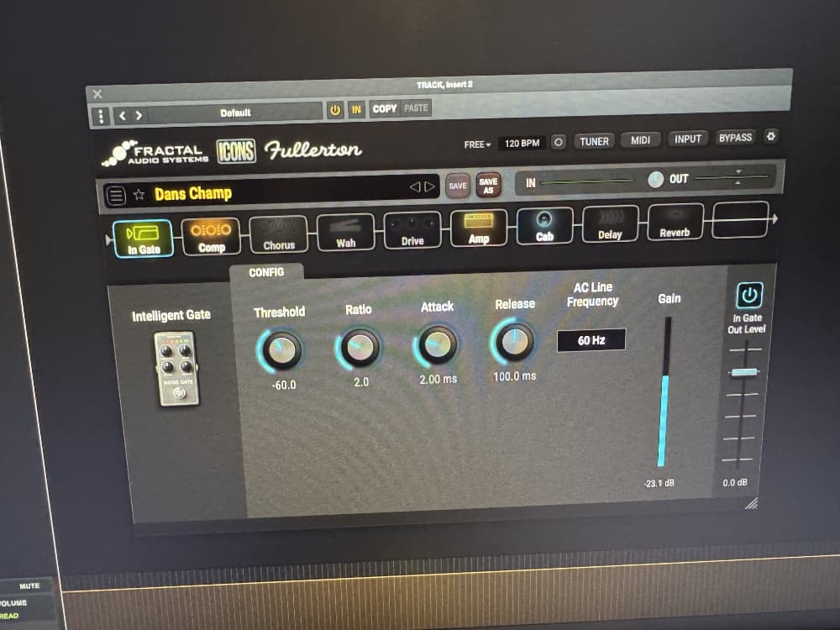The image size is (840, 630).
Task: Open the host plugin options dots menu
Action: click(101, 116)
